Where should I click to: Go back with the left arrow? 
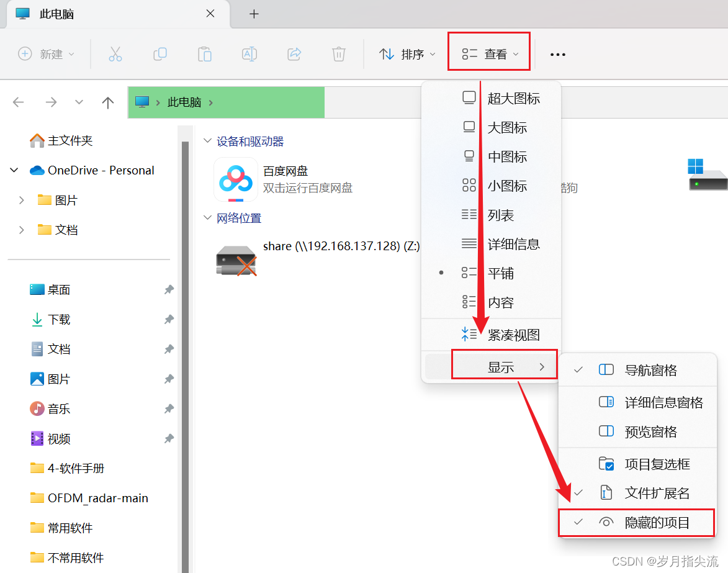tap(19, 102)
